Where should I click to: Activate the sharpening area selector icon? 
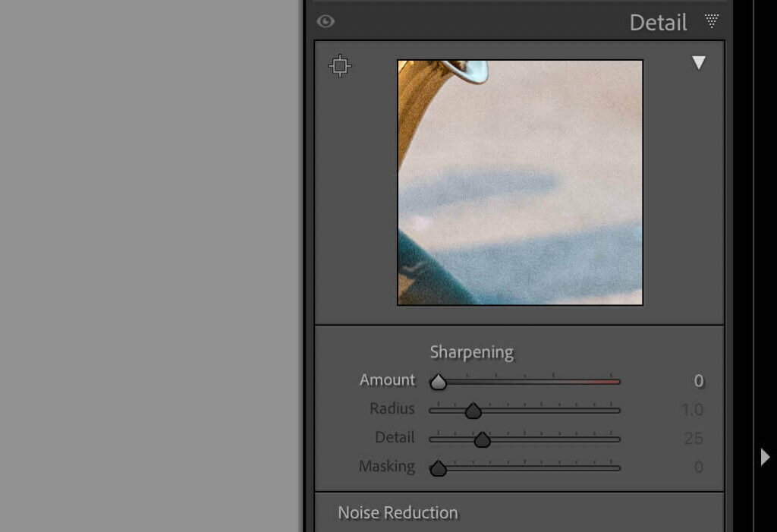click(339, 65)
